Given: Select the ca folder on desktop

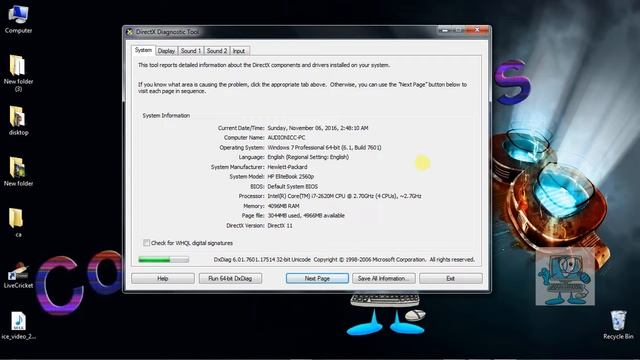Looking at the screenshot, I should pos(17,222).
